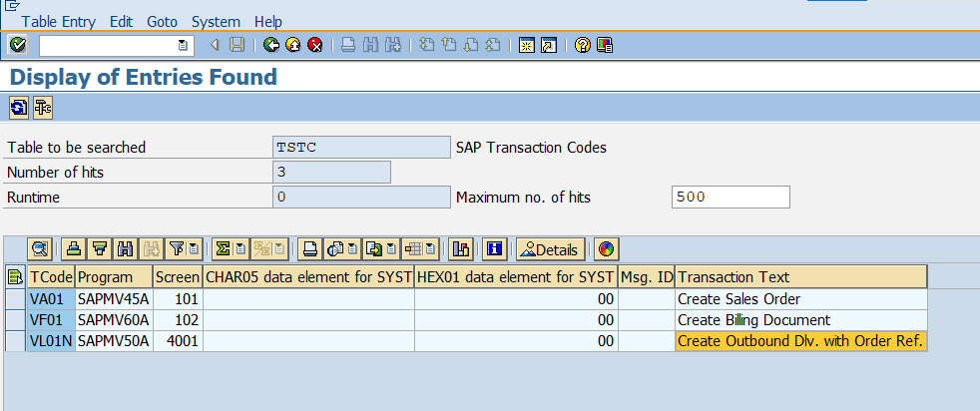Click the magnifier Details icon in the grid toolbar
This screenshot has width=980, height=411.
point(40,249)
